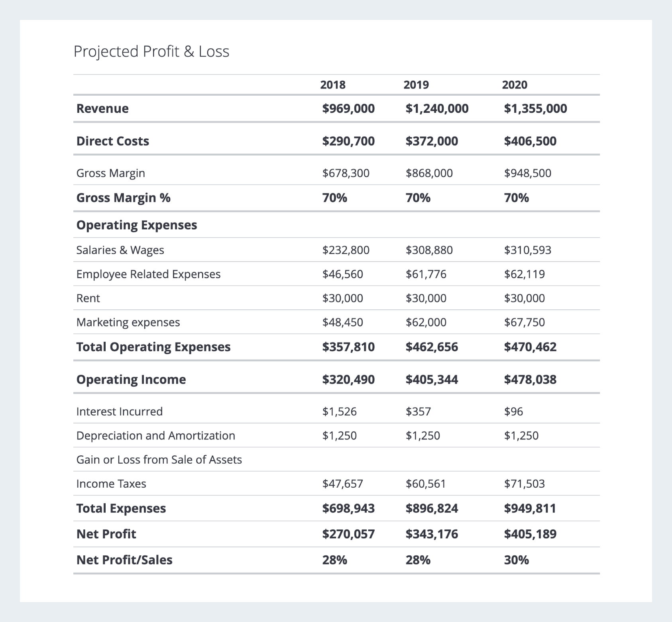Click the 2020 Total Operating Expenses value $470,462

click(530, 347)
